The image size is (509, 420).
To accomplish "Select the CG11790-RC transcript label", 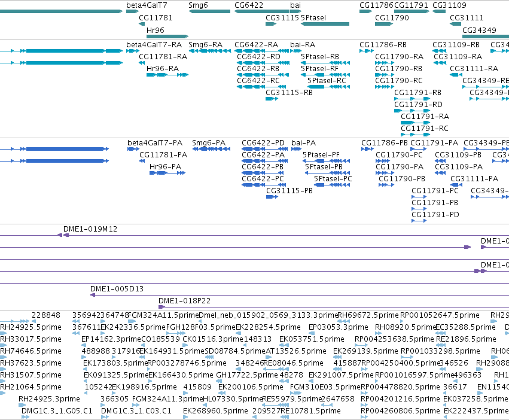I will 398,81.
